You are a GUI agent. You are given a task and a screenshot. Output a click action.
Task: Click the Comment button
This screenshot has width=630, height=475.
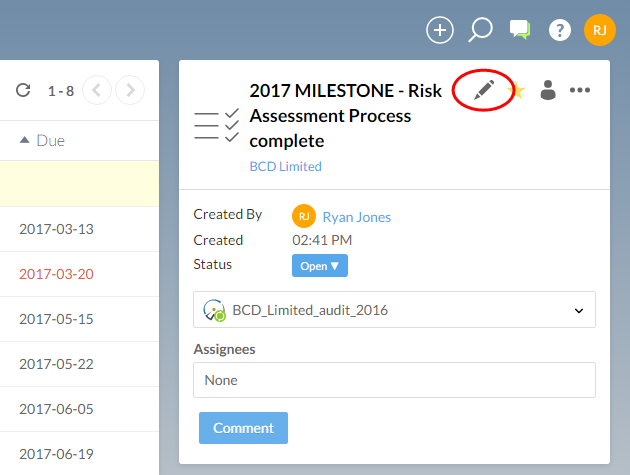click(x=243, y=428)
